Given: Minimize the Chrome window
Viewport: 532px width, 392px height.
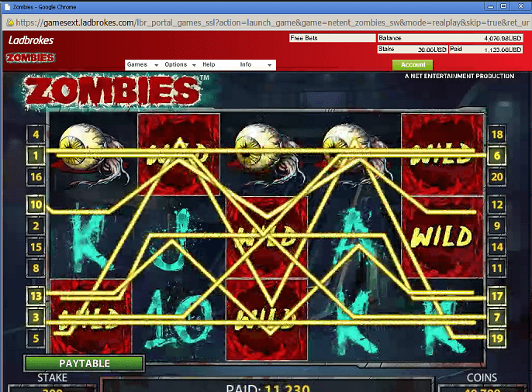Looking at the screenshot, I should 491,6.
